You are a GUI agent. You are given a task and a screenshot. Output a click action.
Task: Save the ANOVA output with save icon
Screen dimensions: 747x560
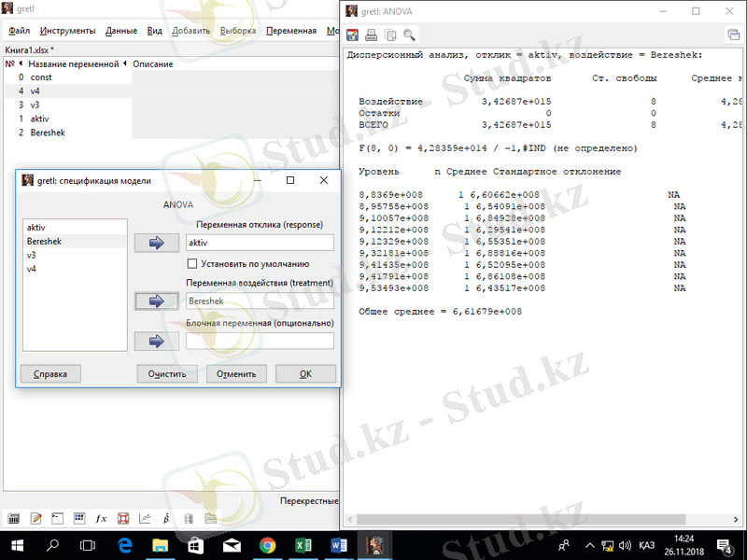coord(352,35)
